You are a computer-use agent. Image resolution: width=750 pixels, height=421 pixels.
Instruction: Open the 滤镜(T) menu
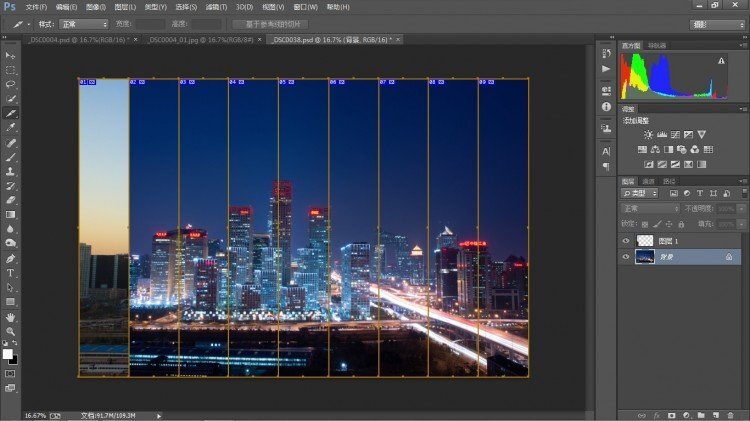point(213,7)
